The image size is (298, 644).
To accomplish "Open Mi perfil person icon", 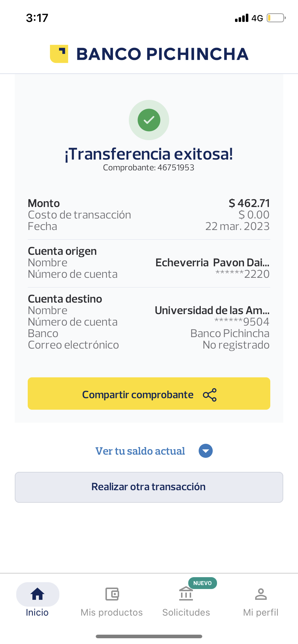I will tap(261, 594).
